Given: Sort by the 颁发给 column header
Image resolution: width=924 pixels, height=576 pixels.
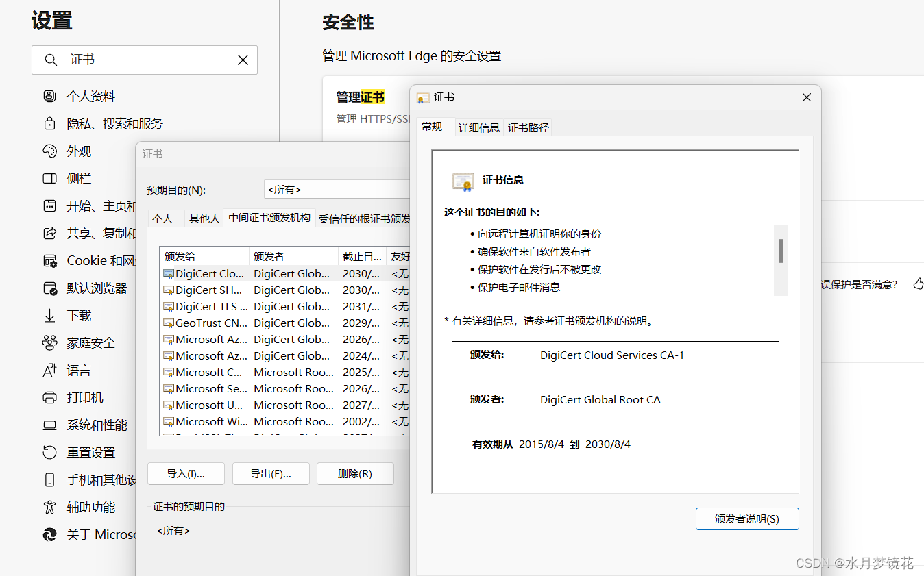Looking at the screenshot, I should 204,256.
